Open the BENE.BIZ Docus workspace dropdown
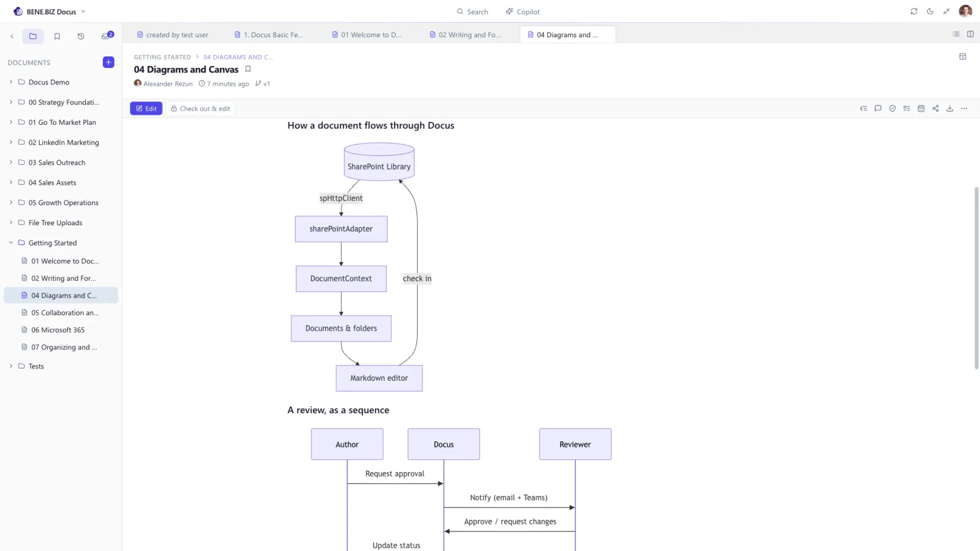This screenshot has width=980, height=551. point(50,12)
